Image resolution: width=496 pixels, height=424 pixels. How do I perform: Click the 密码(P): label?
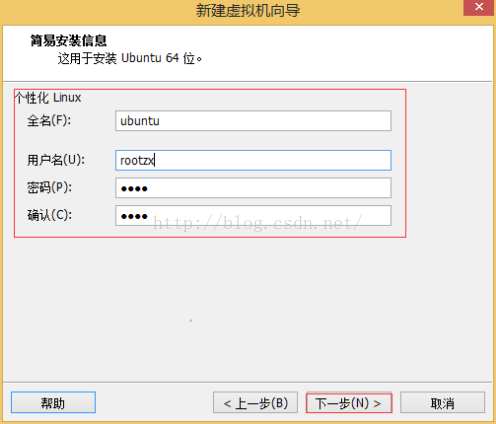(49, 188)
